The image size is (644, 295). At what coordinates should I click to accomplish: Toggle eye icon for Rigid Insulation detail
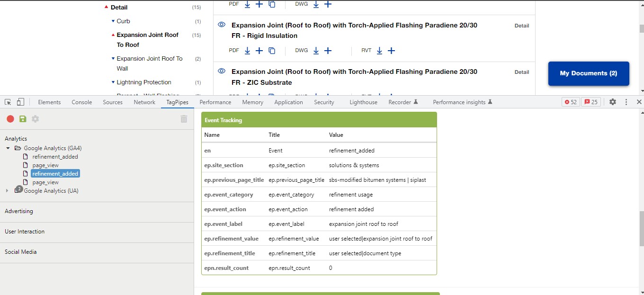click(x=221, y=25)
